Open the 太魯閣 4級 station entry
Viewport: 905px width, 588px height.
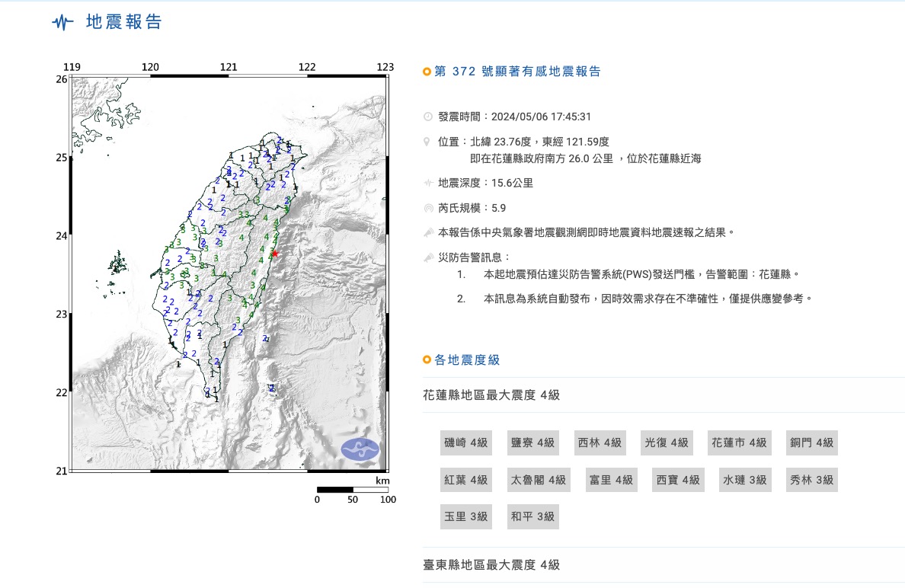coord(538,480)
